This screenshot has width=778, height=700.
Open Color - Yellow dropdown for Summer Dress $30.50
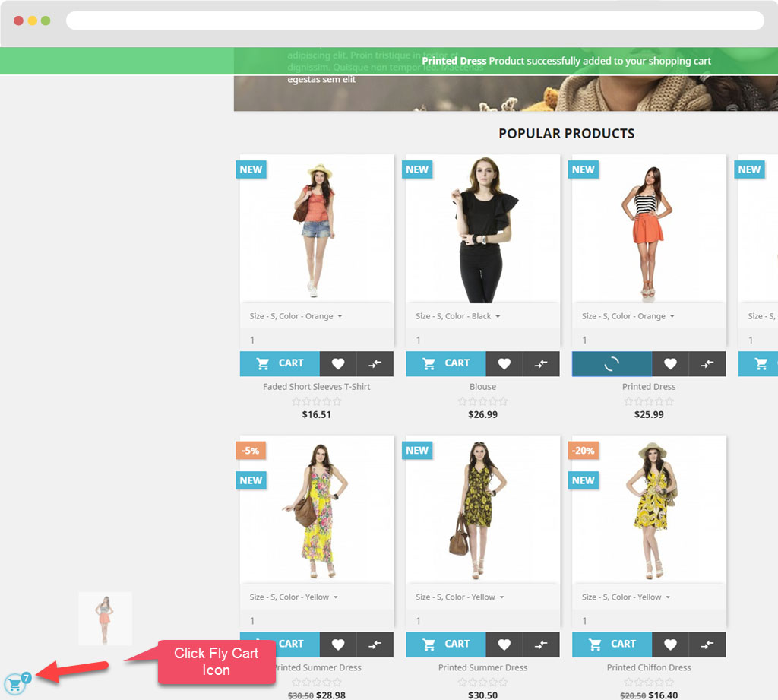[x=482, y=597]
